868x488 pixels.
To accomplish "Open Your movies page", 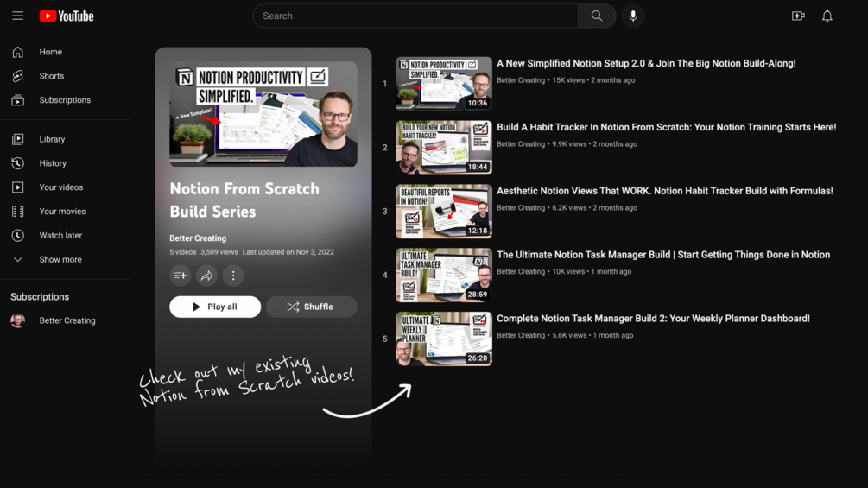I will coord(62,212).
